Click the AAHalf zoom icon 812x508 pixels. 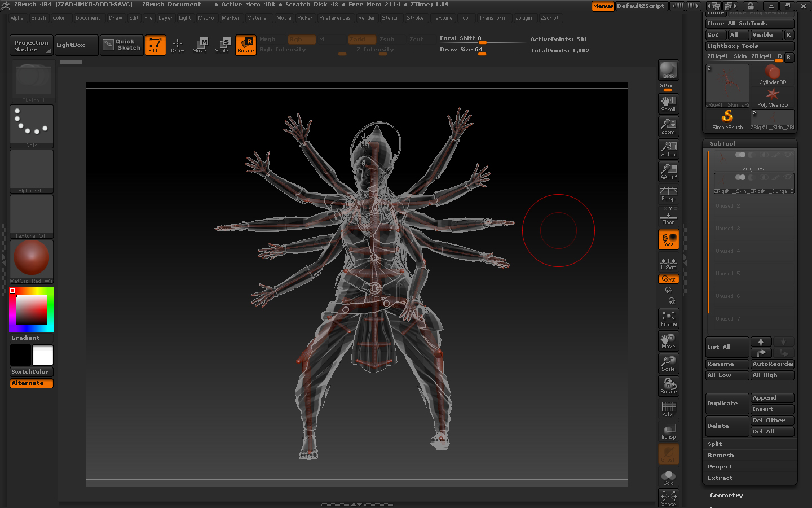tap(668, 172)
